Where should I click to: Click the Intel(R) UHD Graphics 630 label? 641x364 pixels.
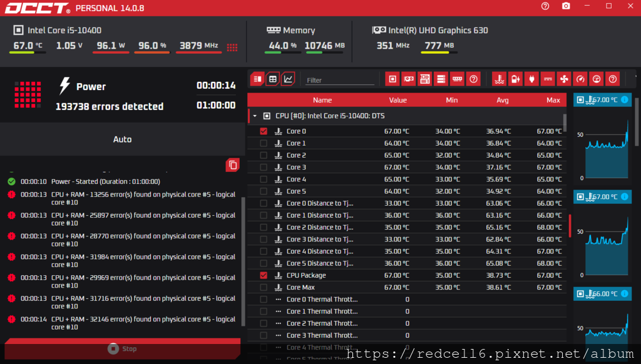pos(438,30)
